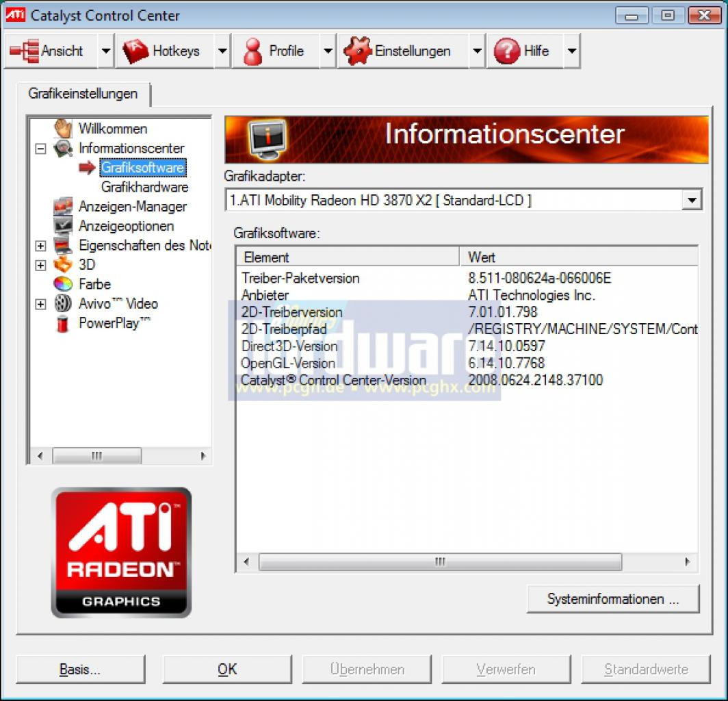Select the 2D-Treiberpfad row

[467, 329]
